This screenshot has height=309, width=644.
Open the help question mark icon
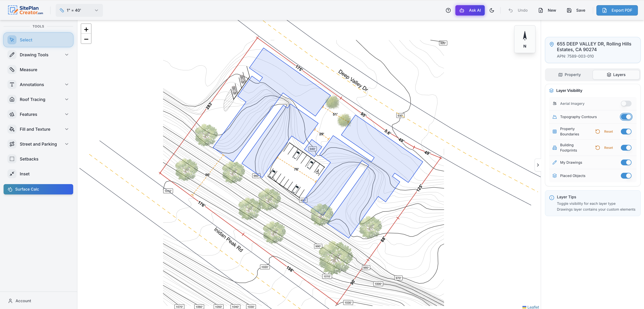(448, 10)
